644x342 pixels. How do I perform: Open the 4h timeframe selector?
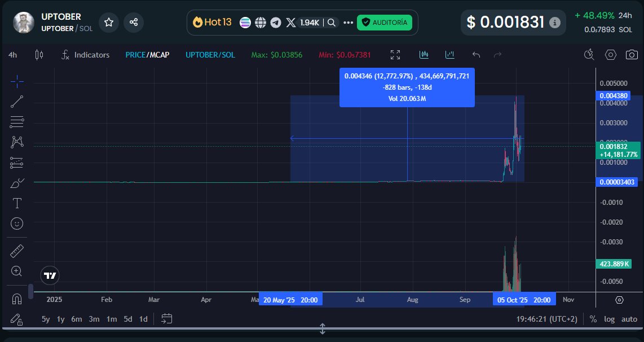pyautogui.click(x=13, y=55)
